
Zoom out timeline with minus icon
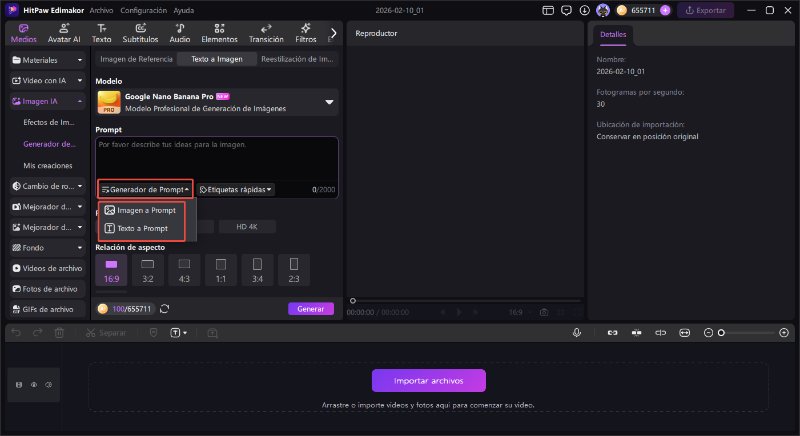708,333
